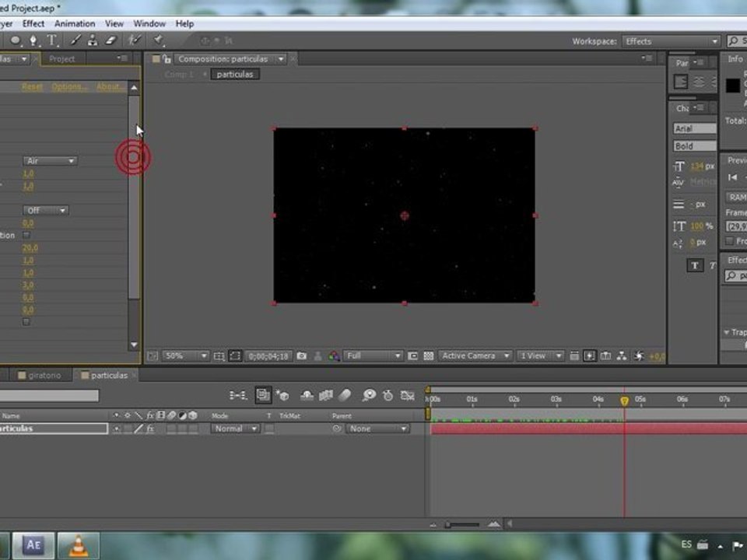Select the Ellipse shape tool
747x560 pixels.
click(x=16, y=40)
